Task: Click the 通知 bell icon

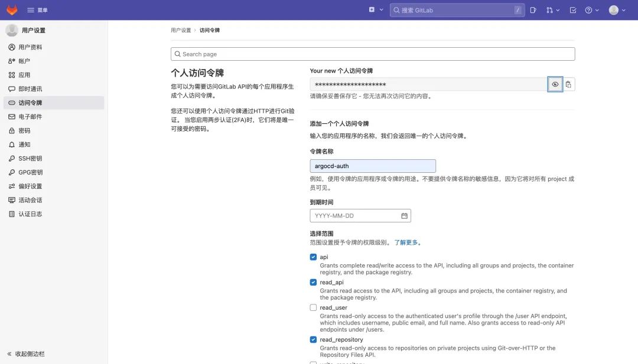Action: click(12, 144)
